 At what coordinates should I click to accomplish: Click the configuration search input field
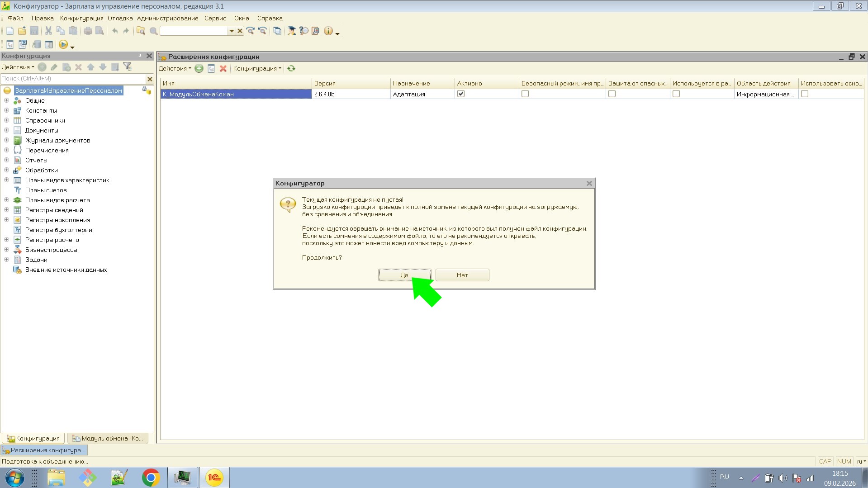click(x=72, y=79)
